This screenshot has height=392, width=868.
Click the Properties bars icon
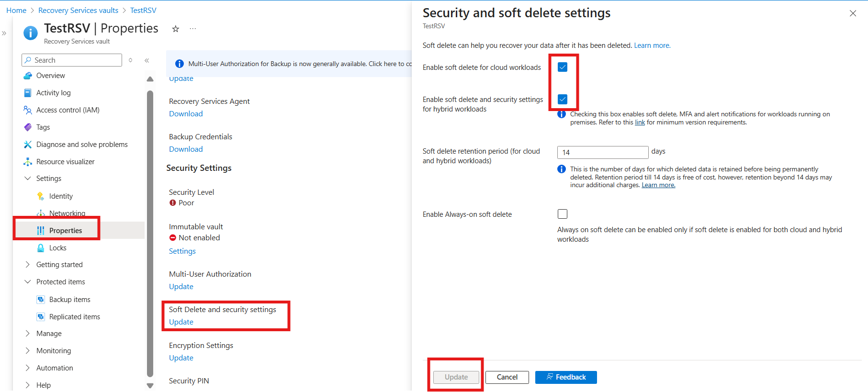pyautogui.click(x=41, y=231)
